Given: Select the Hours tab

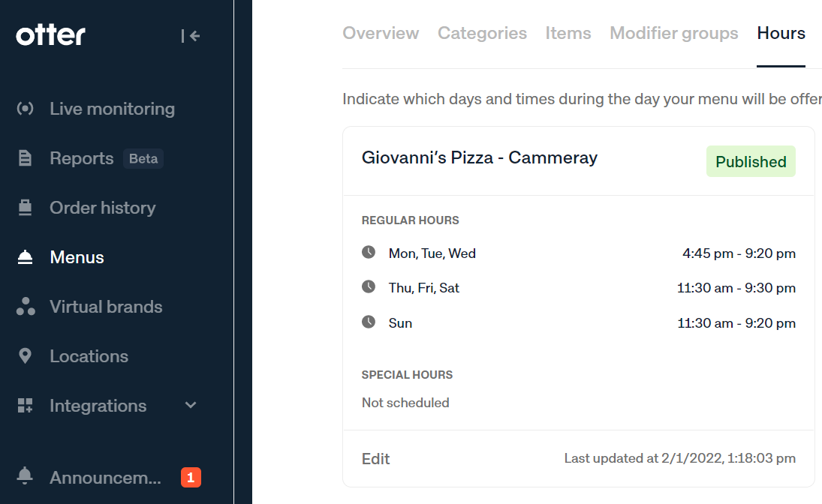Looking at the screenshot, I should [x=781, y=33].
